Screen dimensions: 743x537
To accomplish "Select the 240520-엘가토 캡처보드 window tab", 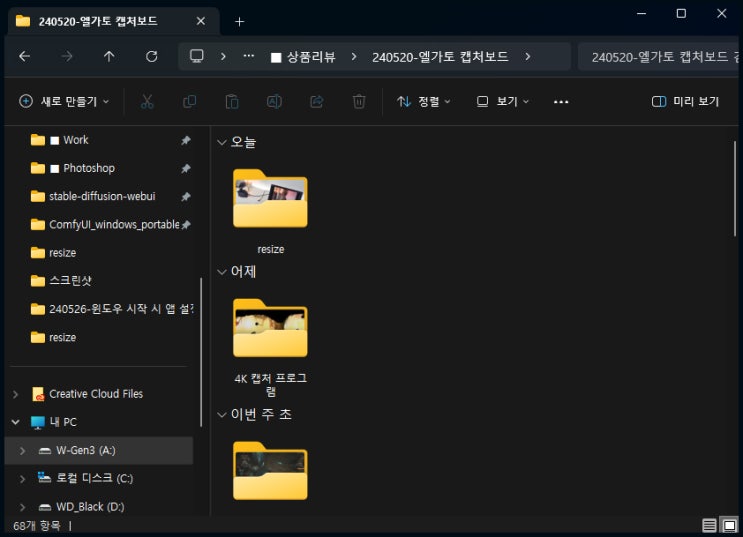I will [114, 21].
